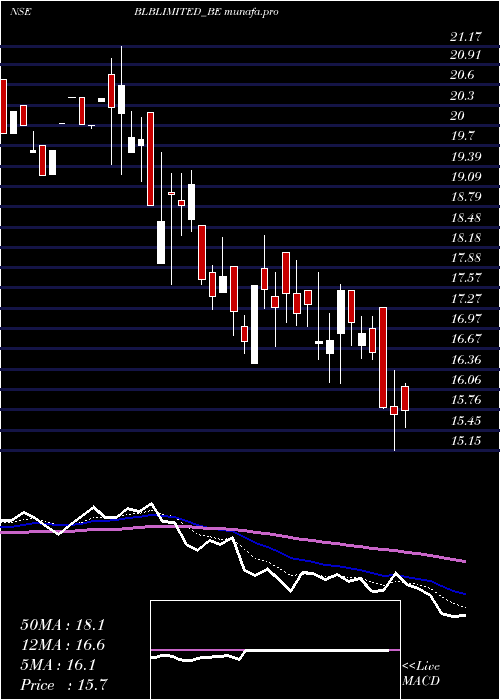The image size is (500, 700).
Task: Click the tall white candle starting near 16.36
Action: pyautogui.click(x=254, y=325)
